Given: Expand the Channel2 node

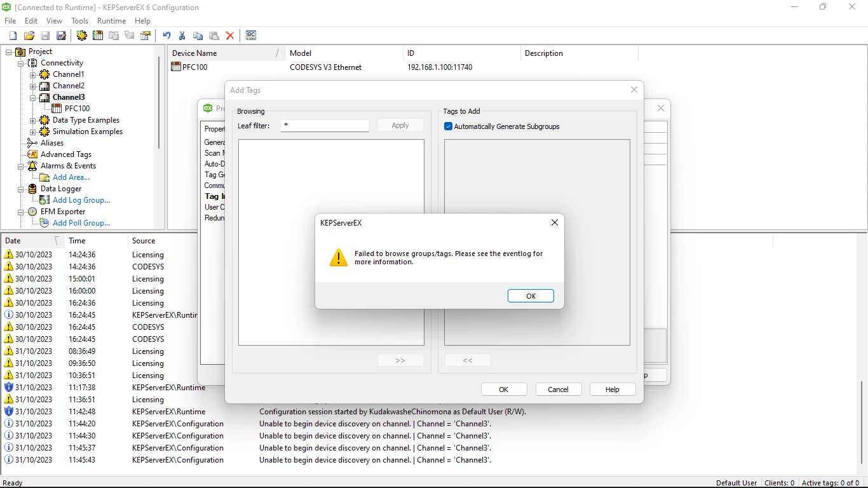Looking at the screenshot, I should coord(33,86).
